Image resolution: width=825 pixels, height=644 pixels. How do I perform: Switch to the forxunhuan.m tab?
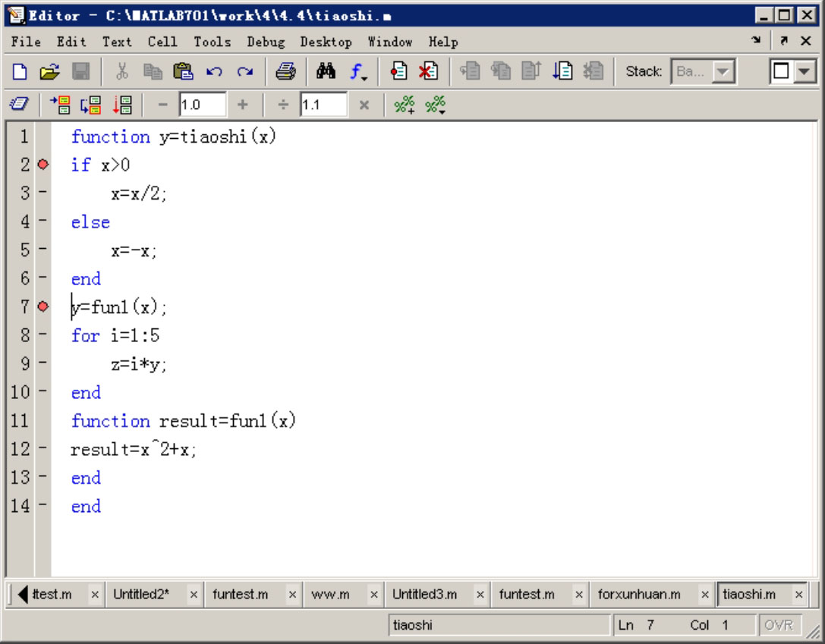[x=638, y=595]
